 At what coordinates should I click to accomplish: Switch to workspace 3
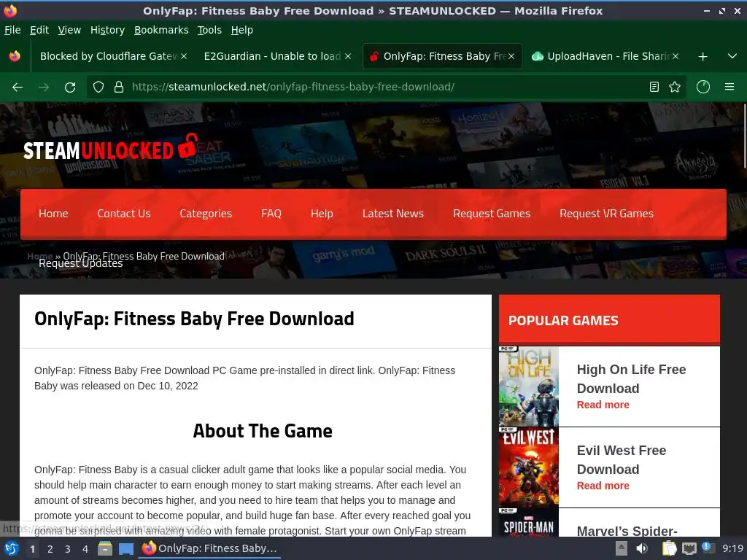(68, 549)
